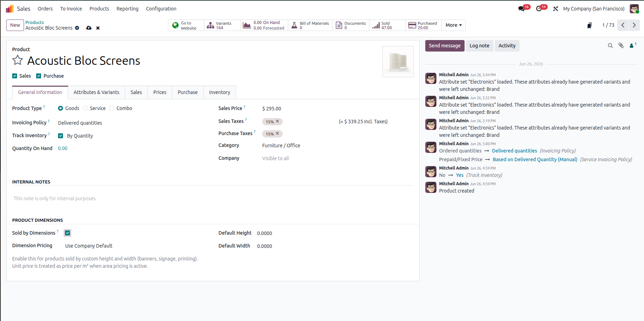The height and width of the screenshot is (321, 644).
Task: Open the Invoicing Policy dropdown
Action: pyautogui.click(x=132, y=123)
